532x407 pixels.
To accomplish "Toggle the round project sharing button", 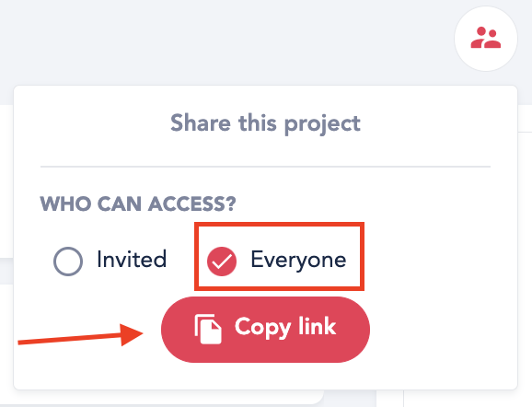I will pos(485,39).
